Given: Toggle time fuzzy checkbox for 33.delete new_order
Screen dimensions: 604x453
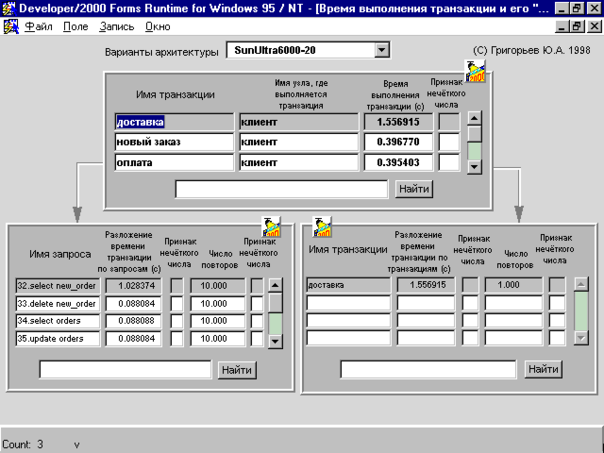Looking at the screenshot, I should pyautogui.click(x=177, y=304).
